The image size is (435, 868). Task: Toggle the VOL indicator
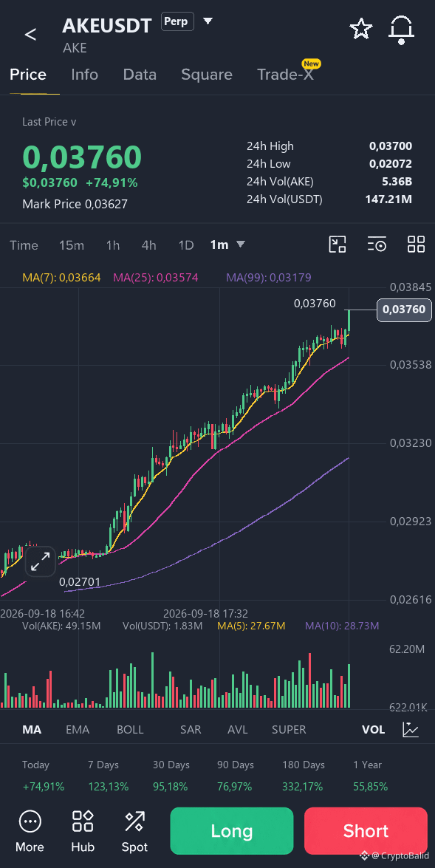(x=373, y=730)
